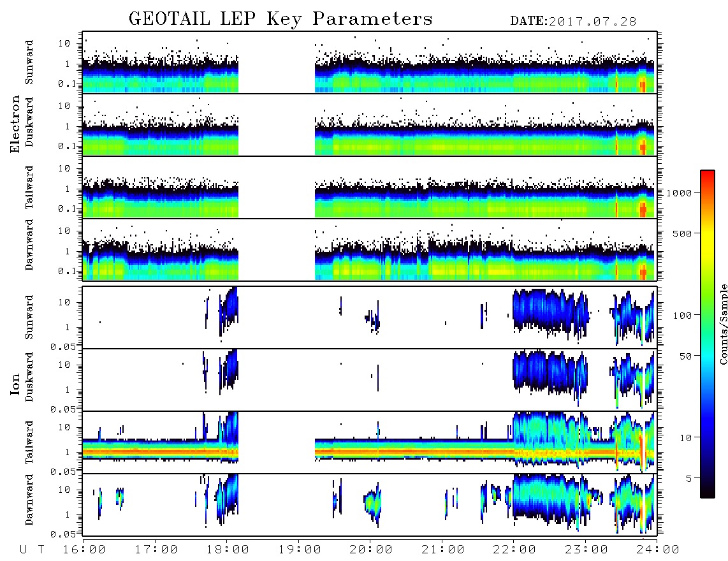Screen dimensions: 728x561
Task: Click the Ion Dawnward panel label
Action: click(29, 500)
